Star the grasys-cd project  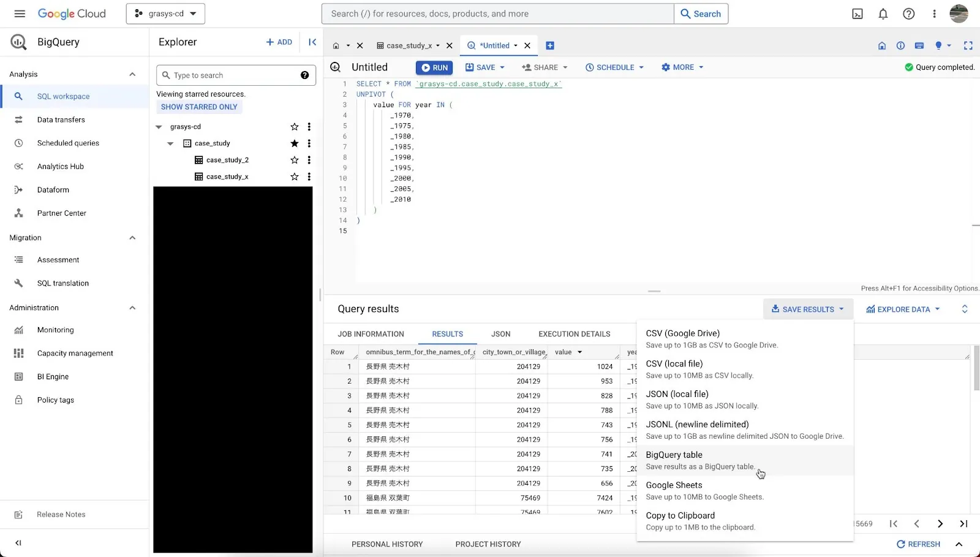pos(295,127)
